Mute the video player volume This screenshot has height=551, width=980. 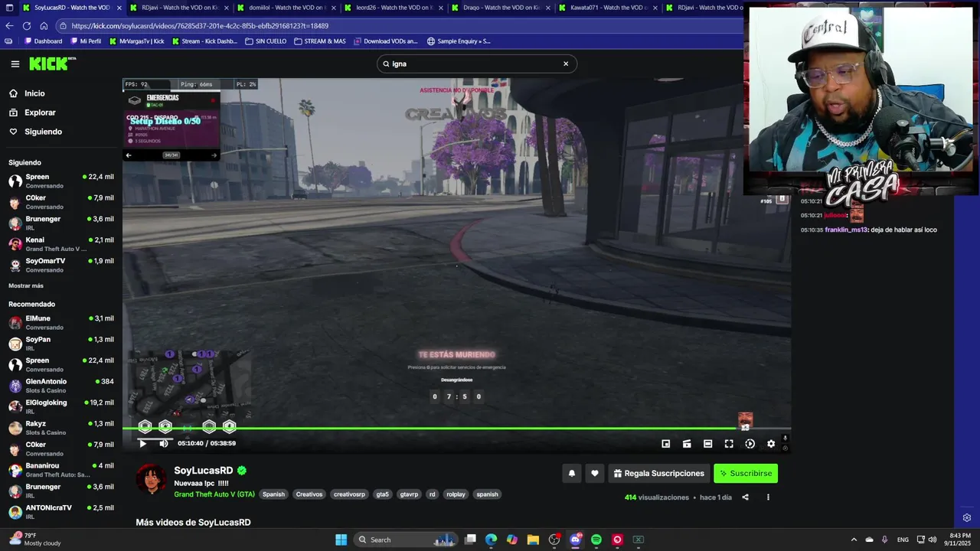pyautogui.click(x=163, y=443)
